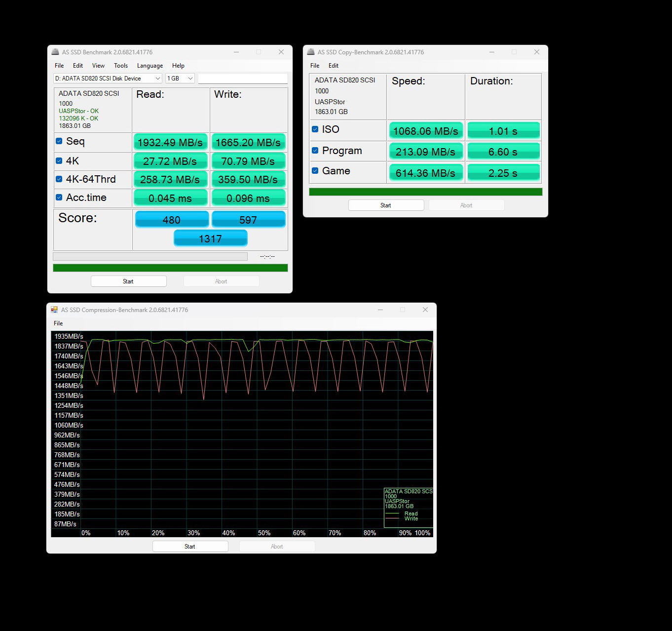
Task: Toggle the 4K-64Thrd test checkbox
Action: pos(59,179)
